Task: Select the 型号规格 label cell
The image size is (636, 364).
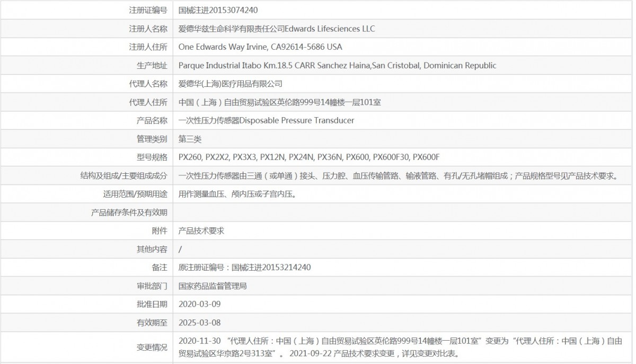Action: [x=152, y=157]
